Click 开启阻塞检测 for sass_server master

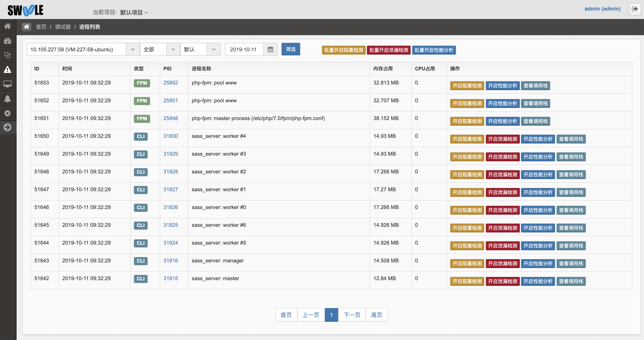[x=467, y=281]
